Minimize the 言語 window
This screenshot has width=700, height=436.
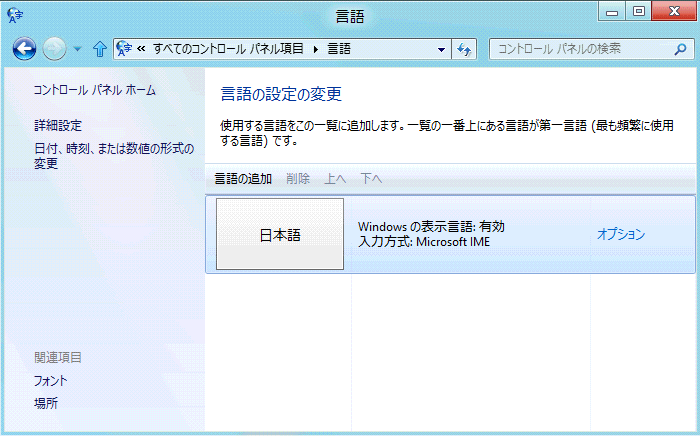(x=612, y=12)
